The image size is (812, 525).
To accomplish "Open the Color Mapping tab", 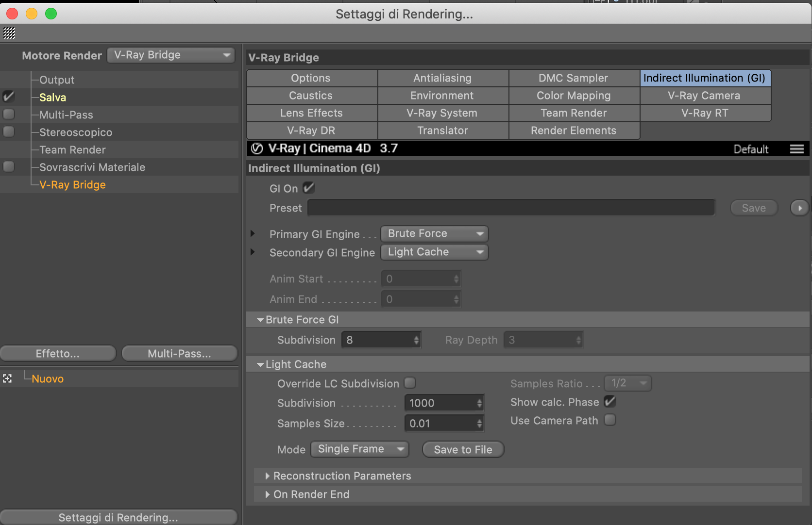I will pos(574,96).
